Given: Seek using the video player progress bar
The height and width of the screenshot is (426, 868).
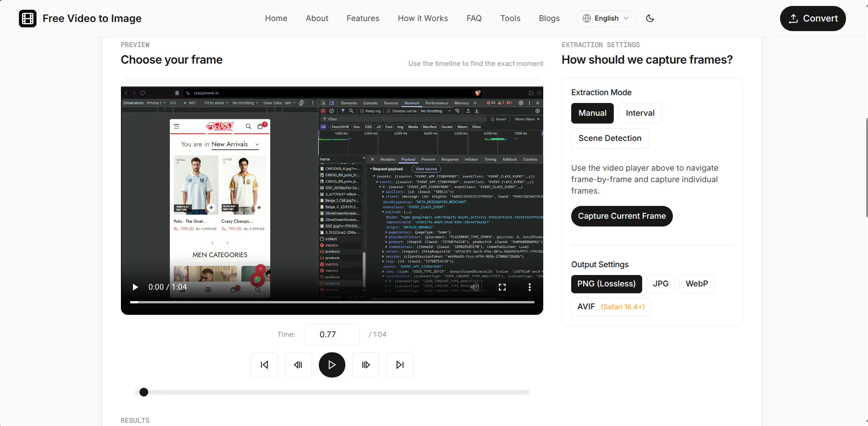Looking at the screenshot, I should coord(332,302).
